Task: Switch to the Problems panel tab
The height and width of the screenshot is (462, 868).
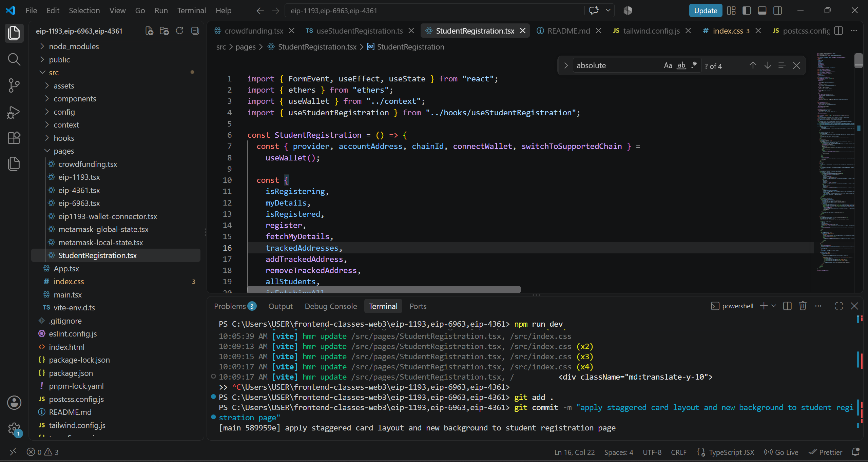Action: point(235,306)
